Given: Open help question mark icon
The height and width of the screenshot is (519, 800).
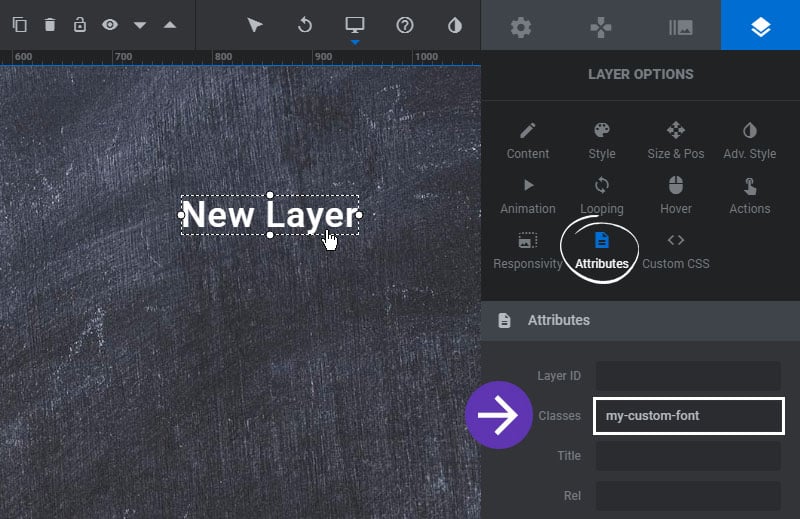Looking at the screenshot, I should (405, 24).
